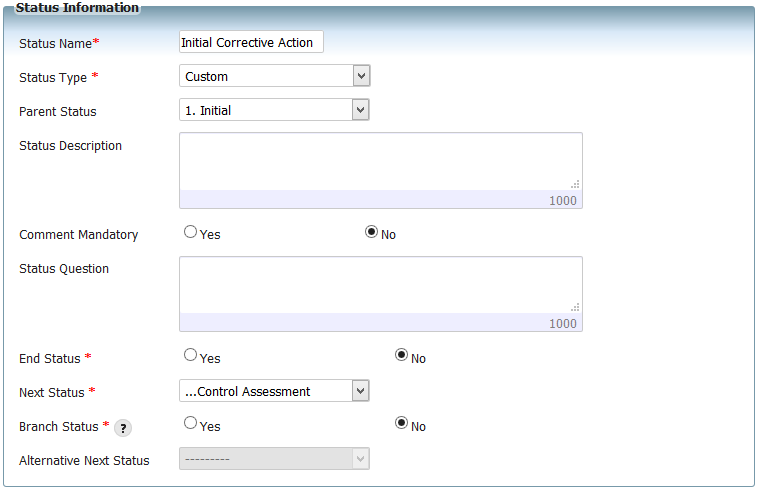Select Yes for Comment Mandatory
This screenshot has width=758, height=490.
(x=190, y=232)
